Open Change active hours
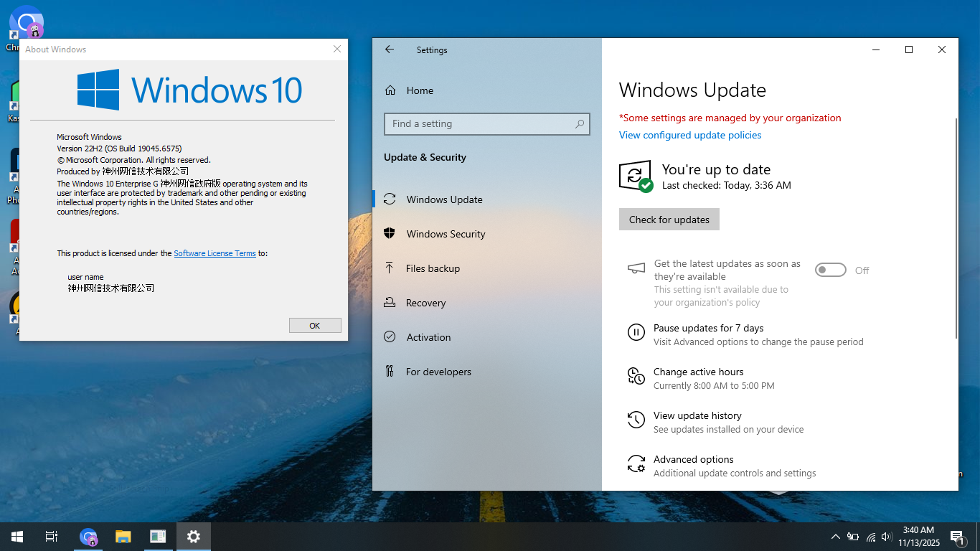 [x=700, y=378]
